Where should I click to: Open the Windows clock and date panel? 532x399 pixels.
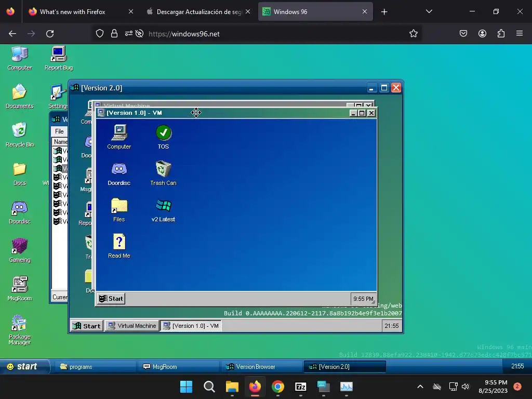coord(493,387)
